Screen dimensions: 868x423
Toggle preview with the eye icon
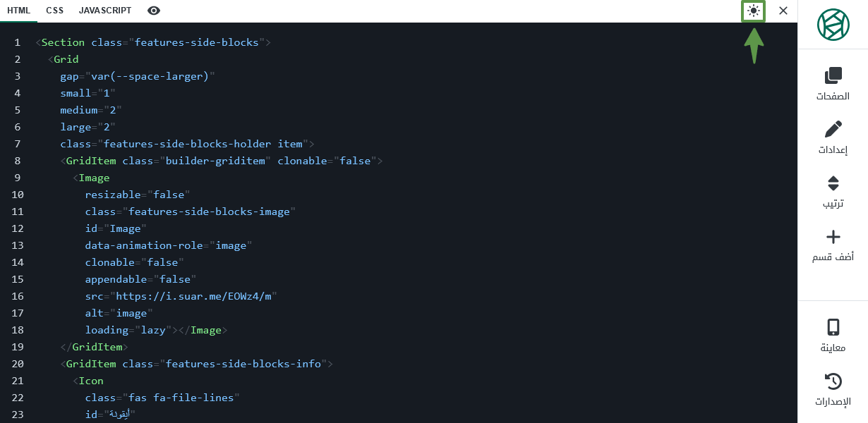pos(154,11)
